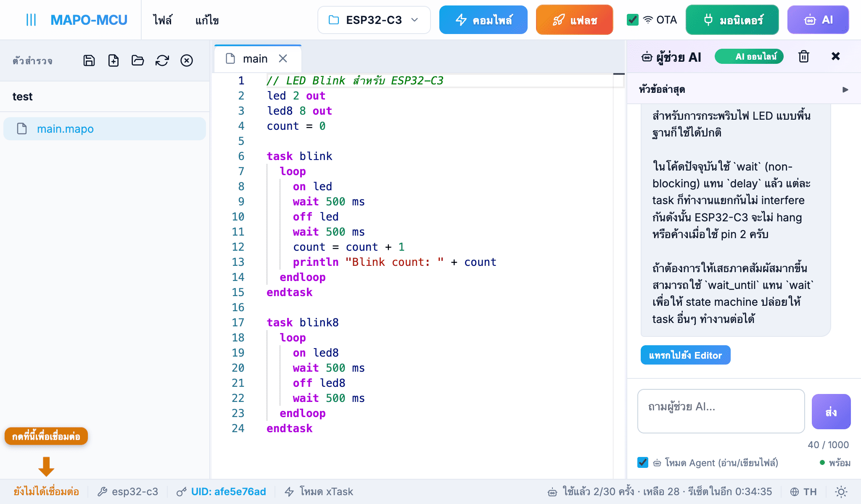Click the not-connected status text
This screenshot has width=861, height=504.
tap(46, 492)
